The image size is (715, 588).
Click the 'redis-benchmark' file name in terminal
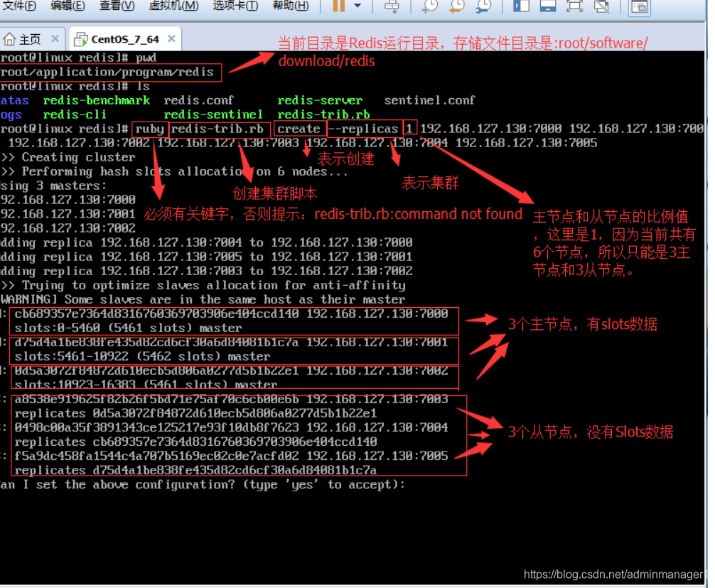(96, 100)
